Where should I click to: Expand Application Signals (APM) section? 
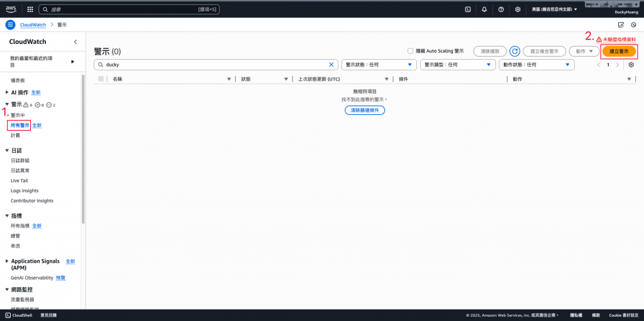7,261
